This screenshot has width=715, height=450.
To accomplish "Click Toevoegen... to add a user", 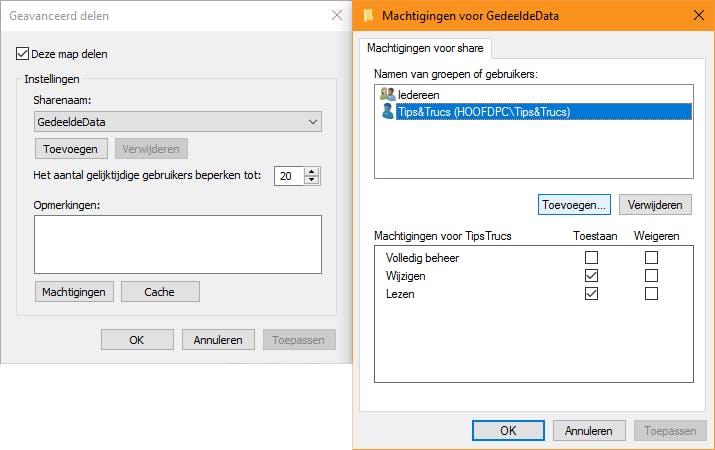I will [x=574, y=204].
